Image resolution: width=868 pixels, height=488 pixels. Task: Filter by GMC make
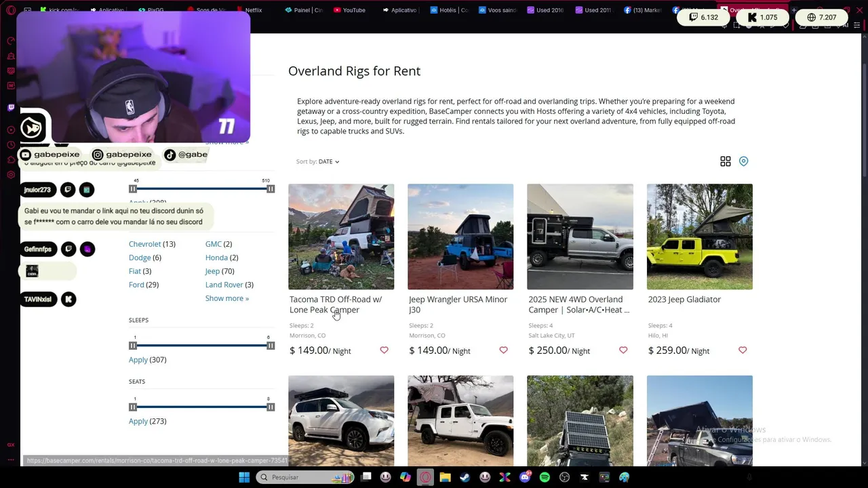click(x=214, y=244)
